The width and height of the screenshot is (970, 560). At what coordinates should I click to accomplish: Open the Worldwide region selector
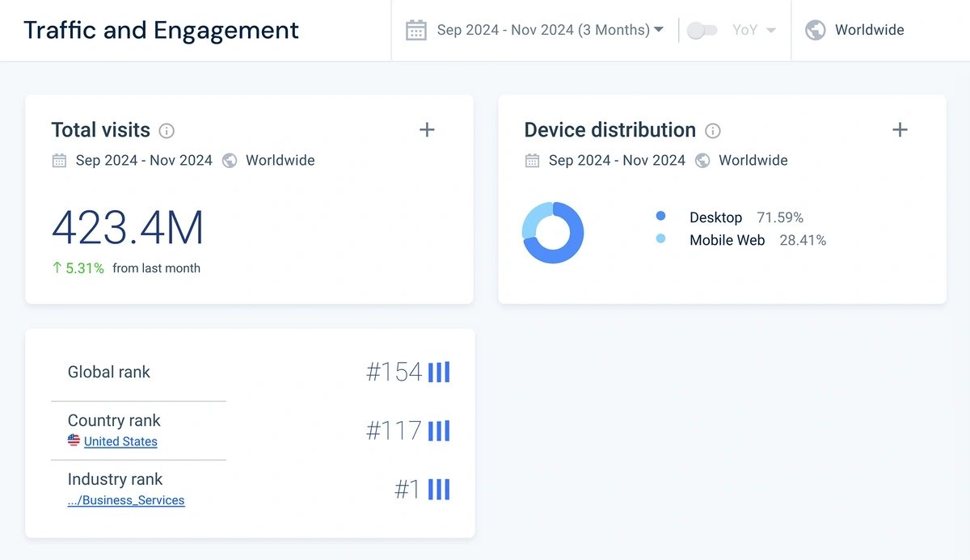pos(869,29)
